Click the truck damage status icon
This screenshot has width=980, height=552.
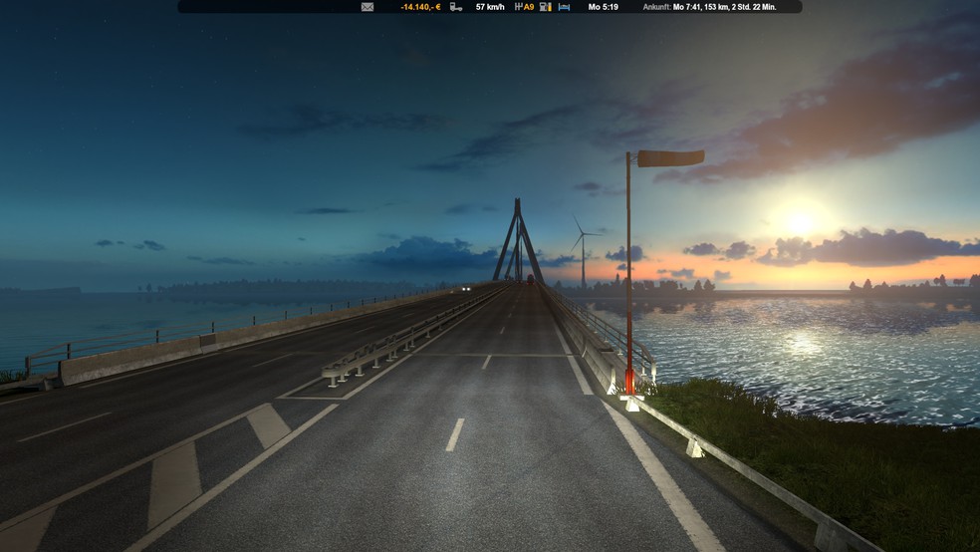click(x=456, y=7)
